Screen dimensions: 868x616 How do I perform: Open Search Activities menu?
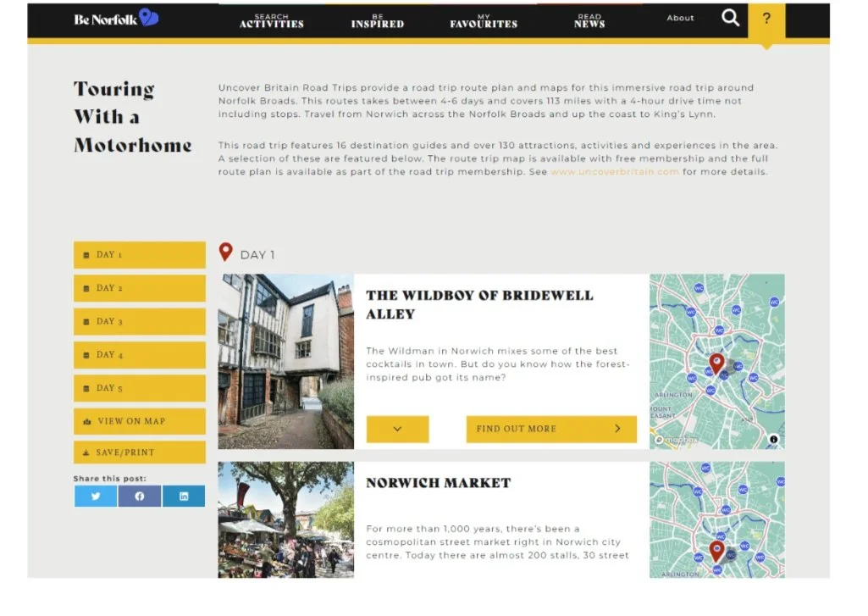[271, 21]
